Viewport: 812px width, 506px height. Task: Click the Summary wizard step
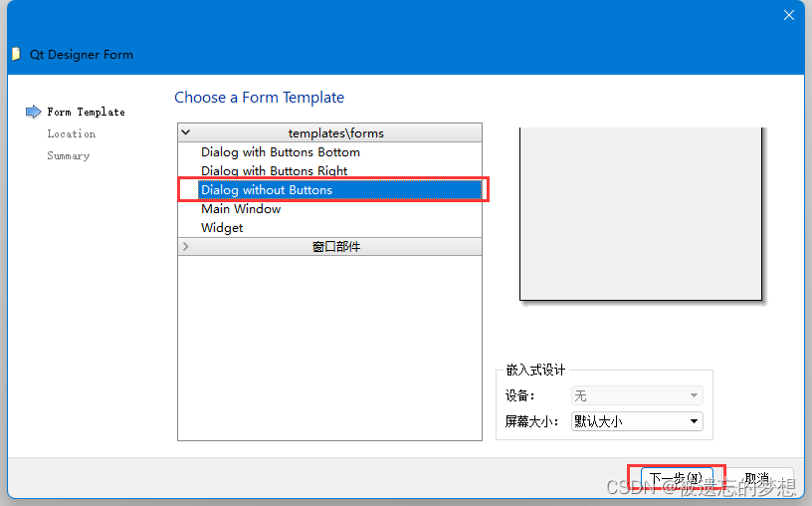click(68, 155)
